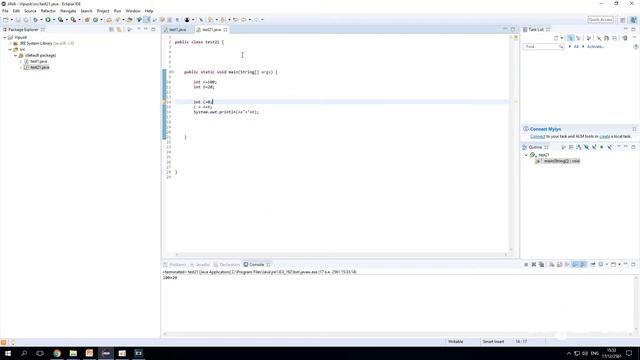The height and width of the screenshot is (360, 640).
Task: Click the All filter in Task List
Action: [576, 47]
